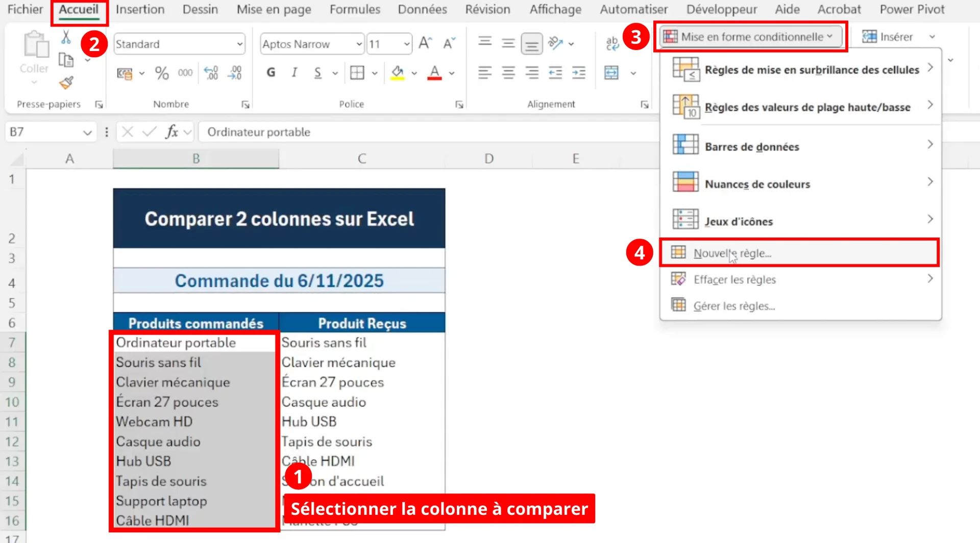This screenshot has width=980, height=543.
Task: Confirm entry with checkmark icon
Action: pyautogui.click(x=149, y=132)
